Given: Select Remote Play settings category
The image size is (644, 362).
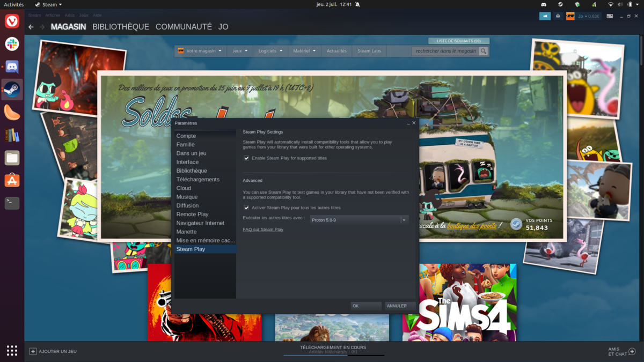Looking at the screenshot, I should coord(205,214).
